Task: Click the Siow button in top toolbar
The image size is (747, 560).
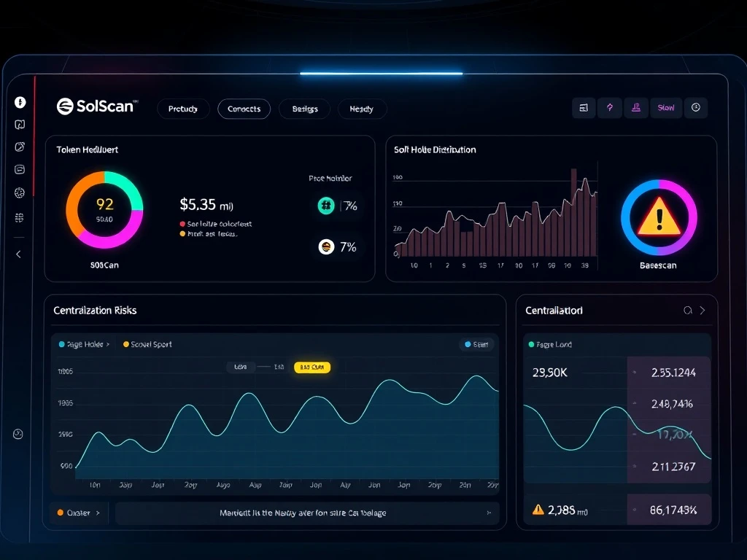Action: click(666, 108)
